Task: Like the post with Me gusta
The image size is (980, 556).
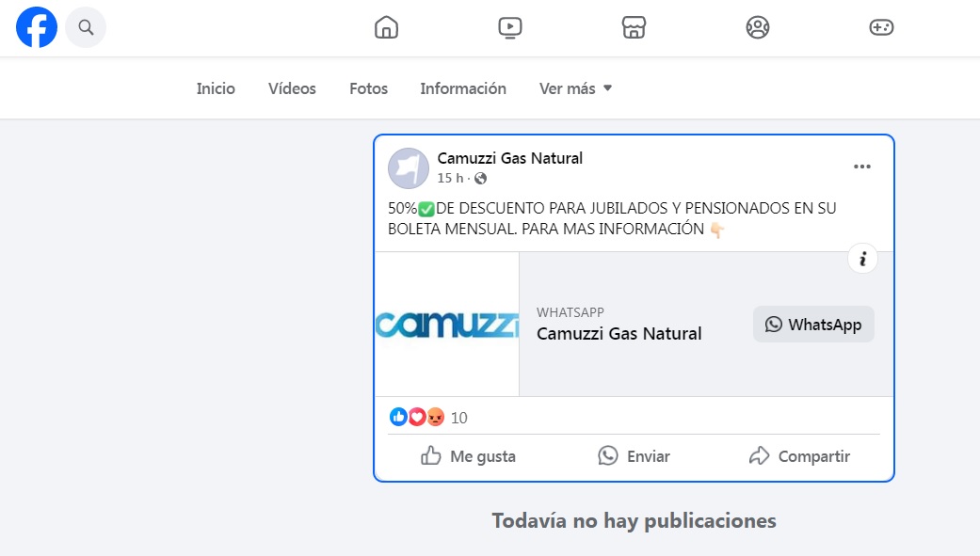Action: pos(468,456)
